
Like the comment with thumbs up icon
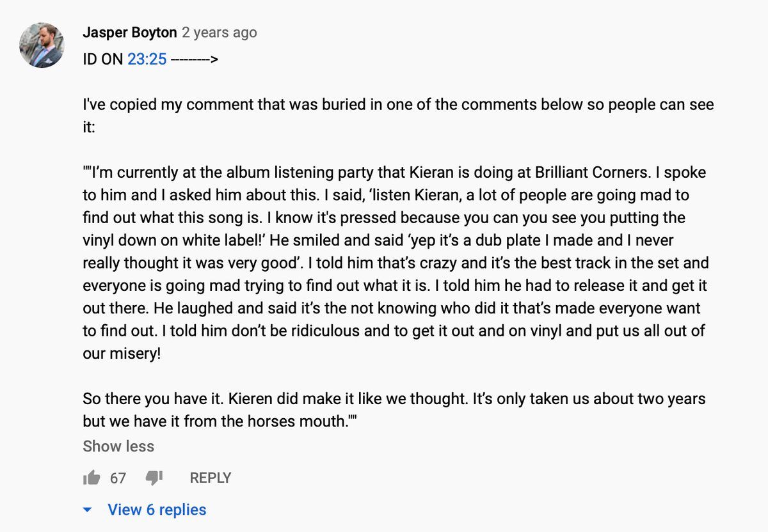[92, 478]
